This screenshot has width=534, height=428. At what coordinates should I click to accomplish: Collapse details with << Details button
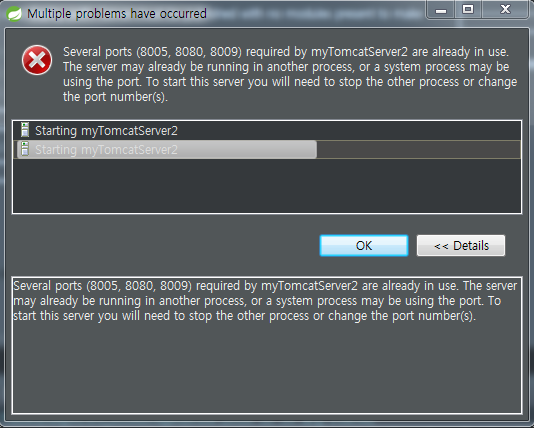click(461, 245)
